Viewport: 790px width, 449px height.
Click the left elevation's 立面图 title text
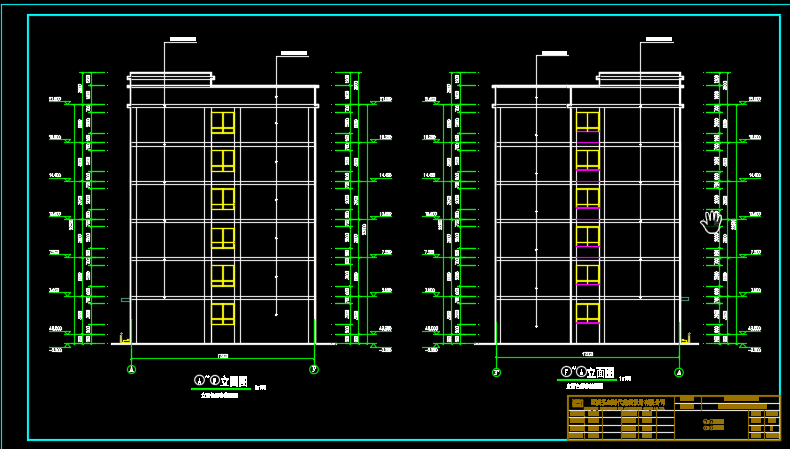pyautogui.click(x=233, y=381)
